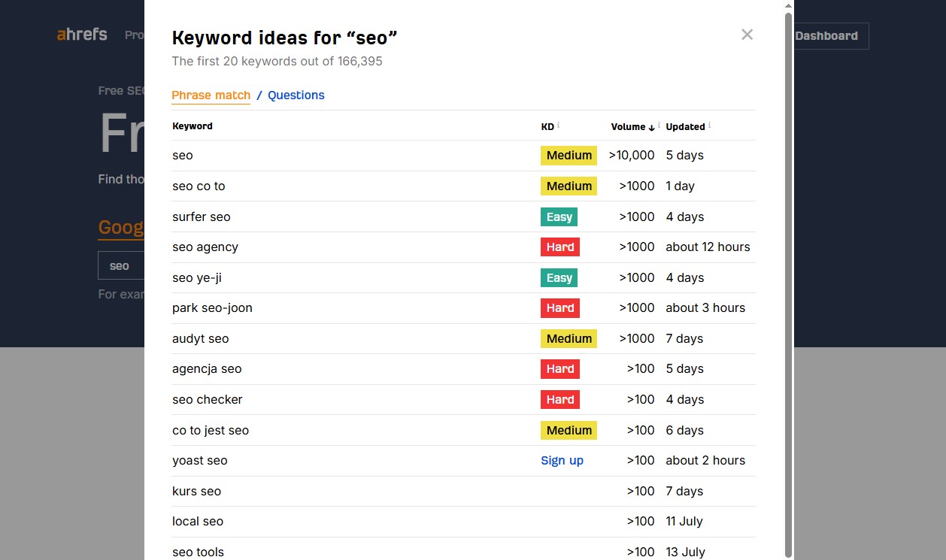Click the Easy badge for 'seo ye-ji'
The width and height of the screenshot is (946, 560).
(559, 278)
